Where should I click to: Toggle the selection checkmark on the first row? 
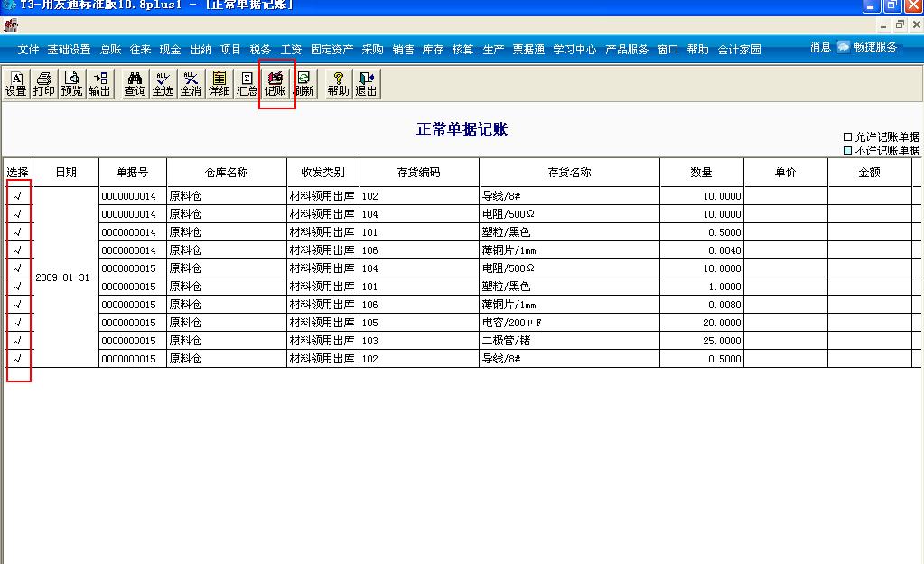point(18,196)
